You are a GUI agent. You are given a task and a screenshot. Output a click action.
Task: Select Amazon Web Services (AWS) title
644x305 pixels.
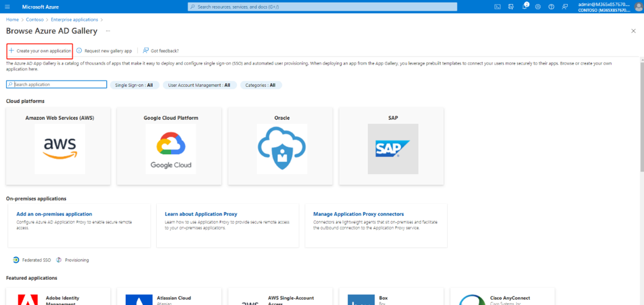pyautogui.click(x=59, y=118)
